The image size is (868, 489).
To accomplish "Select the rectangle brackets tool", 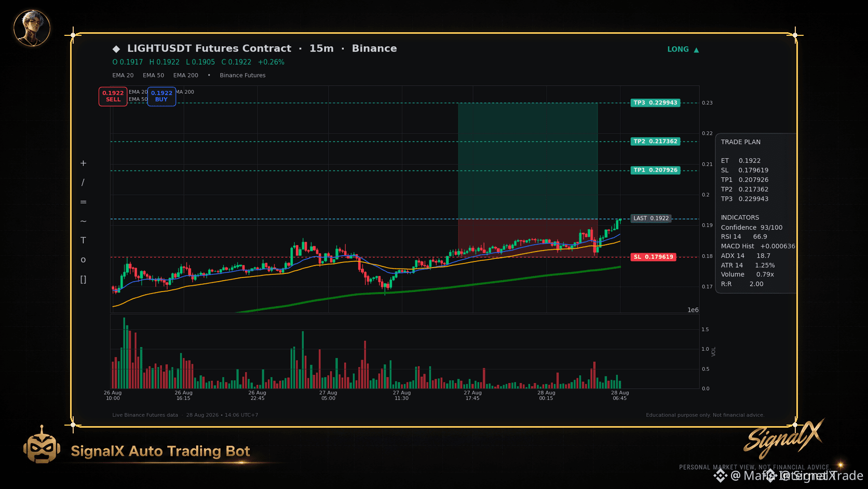I will (83, 279).
